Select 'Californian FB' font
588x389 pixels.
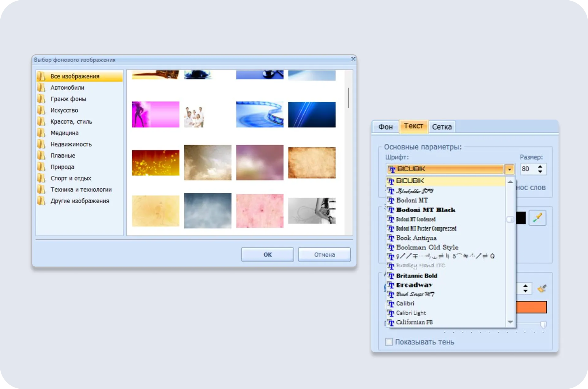click(446, 322)
